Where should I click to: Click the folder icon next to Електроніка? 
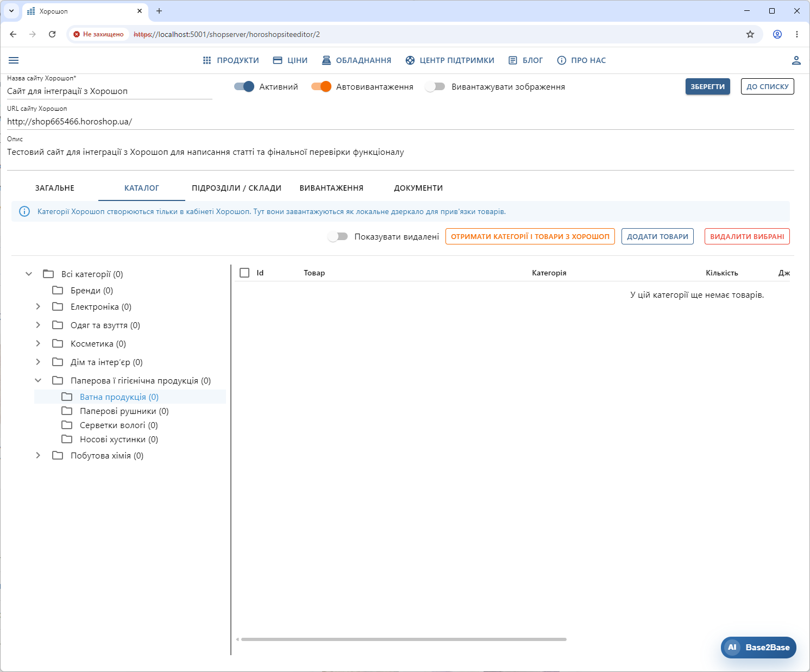[58, 306]
